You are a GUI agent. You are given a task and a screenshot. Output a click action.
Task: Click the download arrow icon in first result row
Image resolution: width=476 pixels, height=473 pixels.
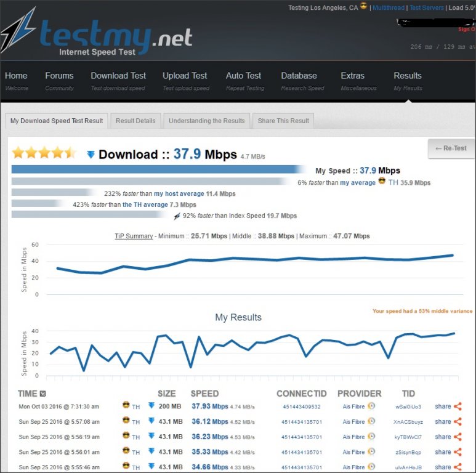coord(151,406)
